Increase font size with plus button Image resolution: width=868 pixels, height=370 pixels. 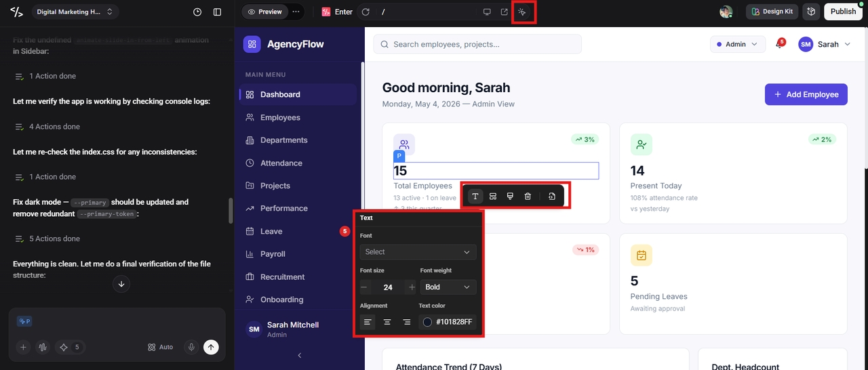point(411,287)
